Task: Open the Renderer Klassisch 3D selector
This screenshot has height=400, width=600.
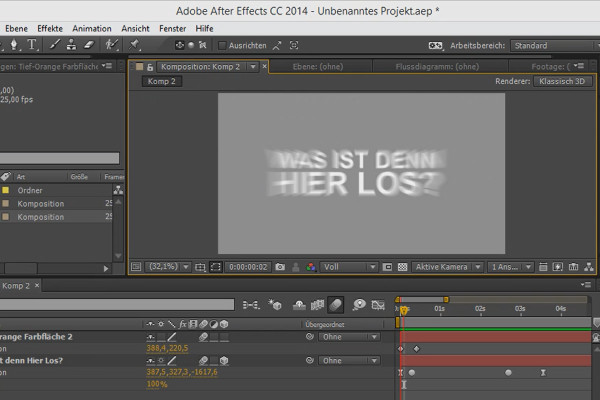Action: coord(562,81)
